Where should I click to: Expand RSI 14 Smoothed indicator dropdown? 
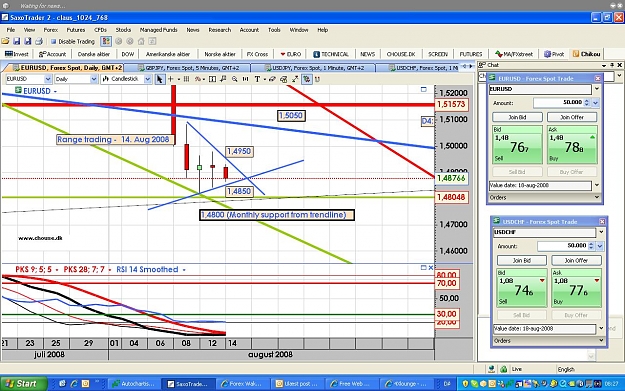pos(184,270)
